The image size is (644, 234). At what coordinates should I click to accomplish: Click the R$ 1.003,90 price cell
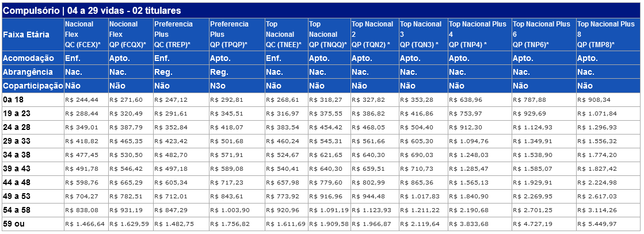pyautogui.click(x=237, y=210)
